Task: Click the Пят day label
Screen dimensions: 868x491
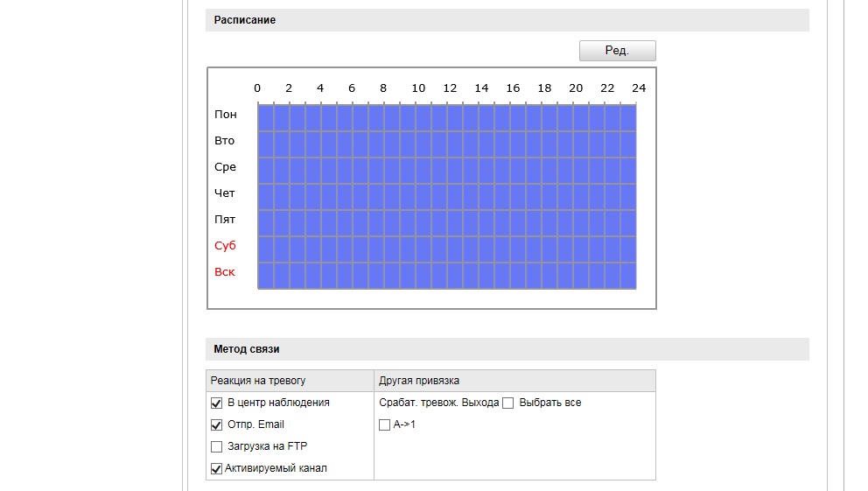Action: [225, 219]
